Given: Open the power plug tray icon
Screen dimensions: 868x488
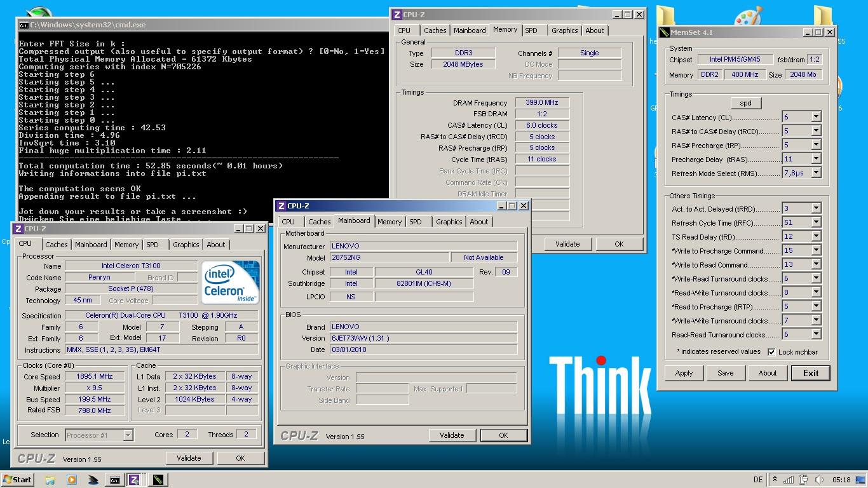Looking at the screenshot, I should (804, 480).
